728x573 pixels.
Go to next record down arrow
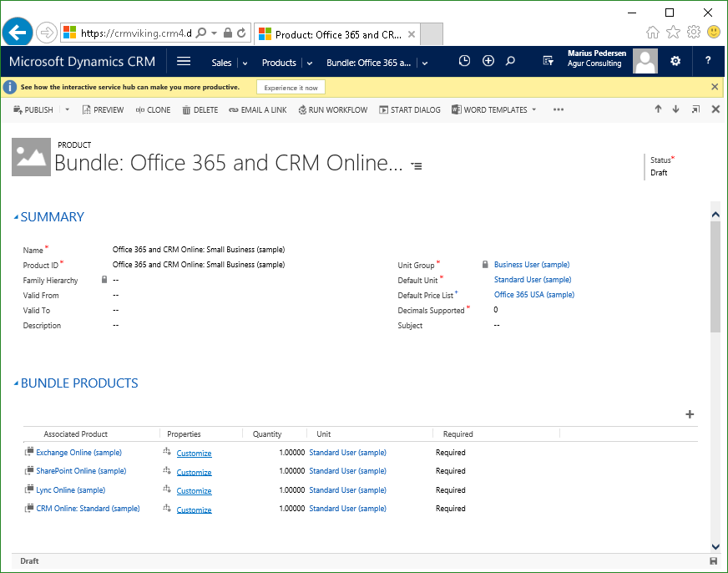point(675,109)
